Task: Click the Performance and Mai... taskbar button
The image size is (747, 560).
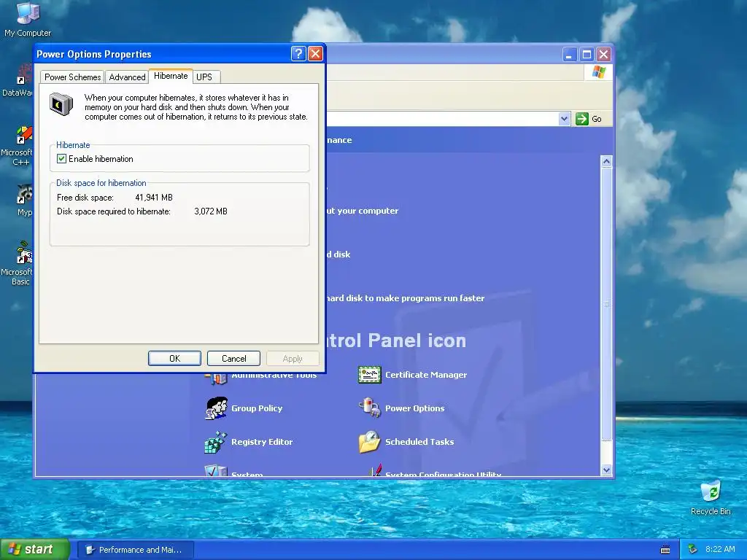Action: [x=135, y=550]
